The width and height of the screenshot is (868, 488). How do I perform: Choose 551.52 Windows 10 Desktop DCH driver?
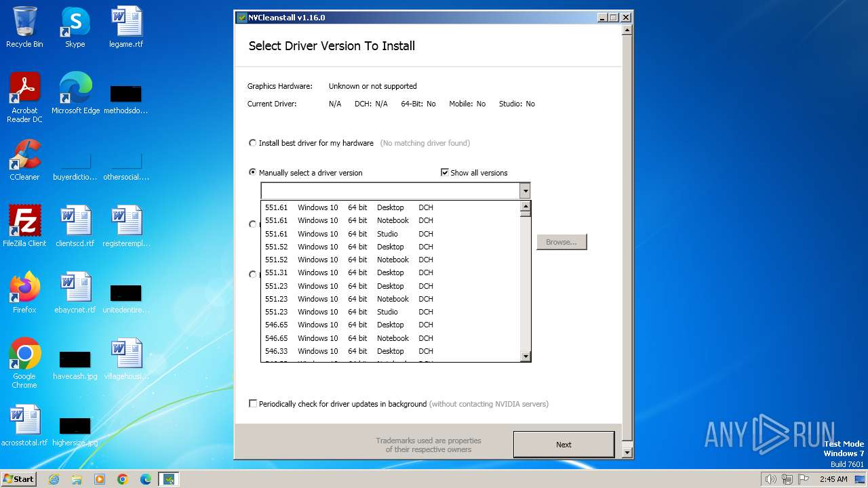pos(391,247)
